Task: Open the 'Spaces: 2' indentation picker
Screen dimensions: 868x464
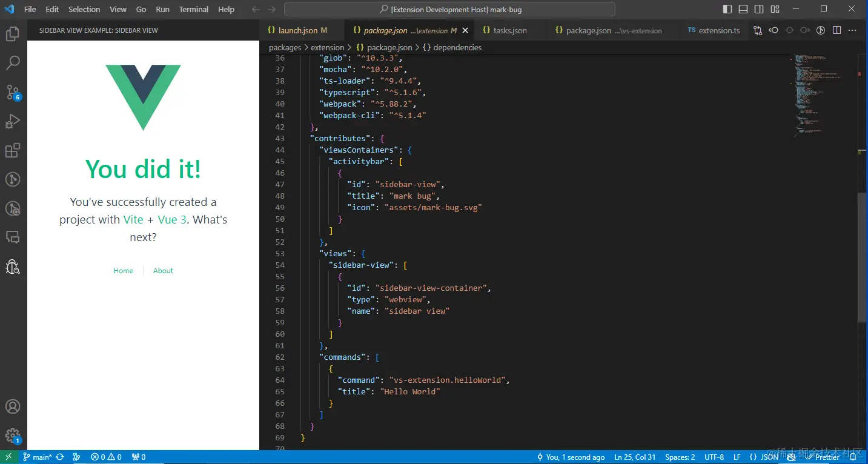Action: pyautogui.click(x=680, y=457)
